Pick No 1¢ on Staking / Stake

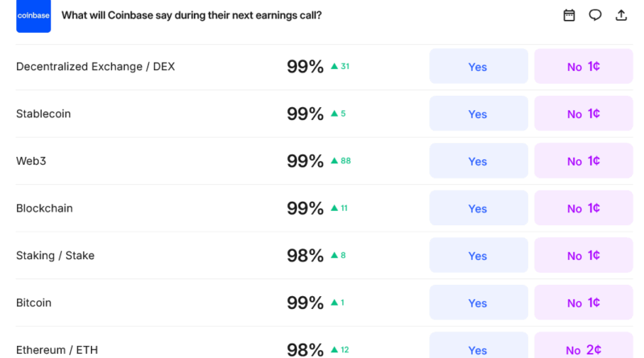point(583,256)
